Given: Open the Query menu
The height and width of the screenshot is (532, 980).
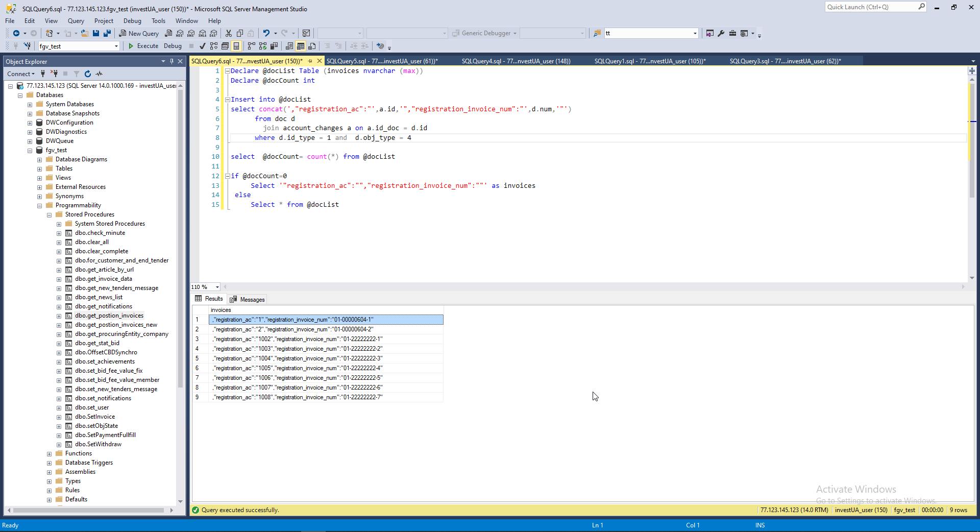Looking at the screenshot, I should [76, 21].
